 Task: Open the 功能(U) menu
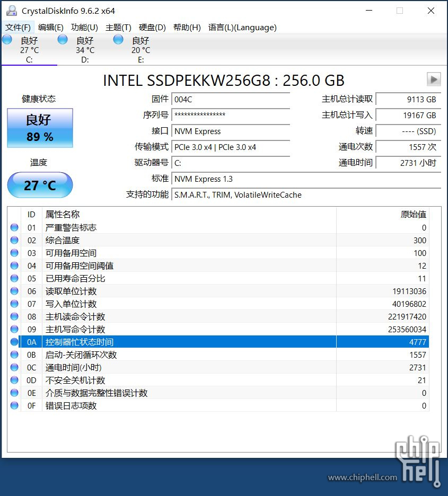(x=84, y=28)
